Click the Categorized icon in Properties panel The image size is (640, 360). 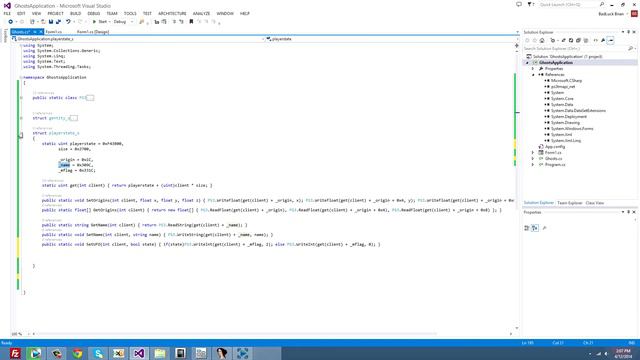click(x=527, y=228)
